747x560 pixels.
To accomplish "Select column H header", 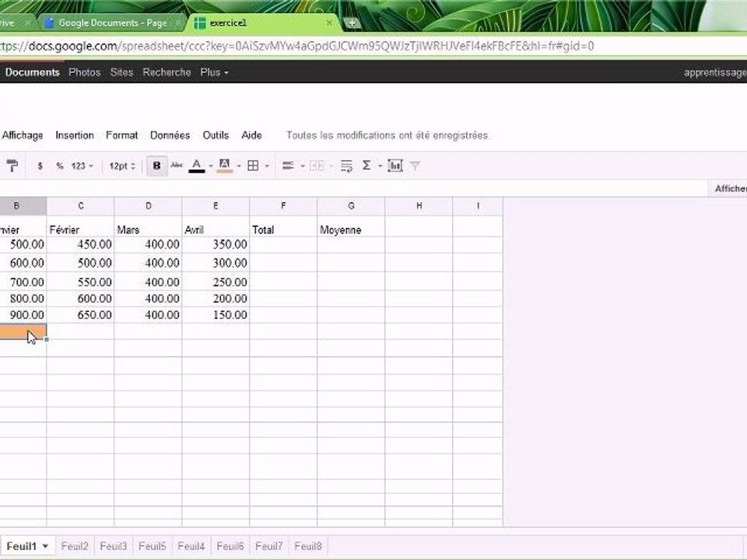I will click(419, 205).
